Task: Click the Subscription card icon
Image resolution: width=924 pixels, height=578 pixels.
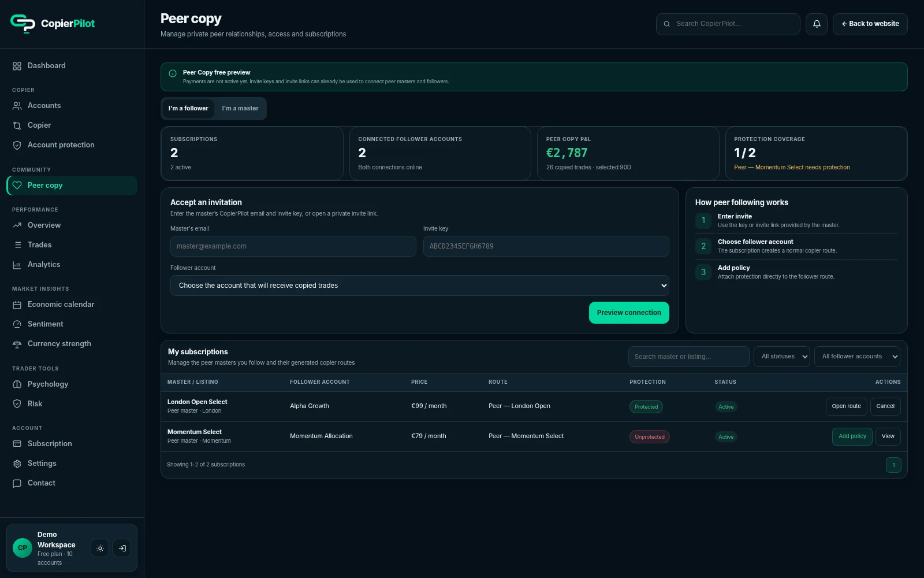Action: (x=17, y=444)
